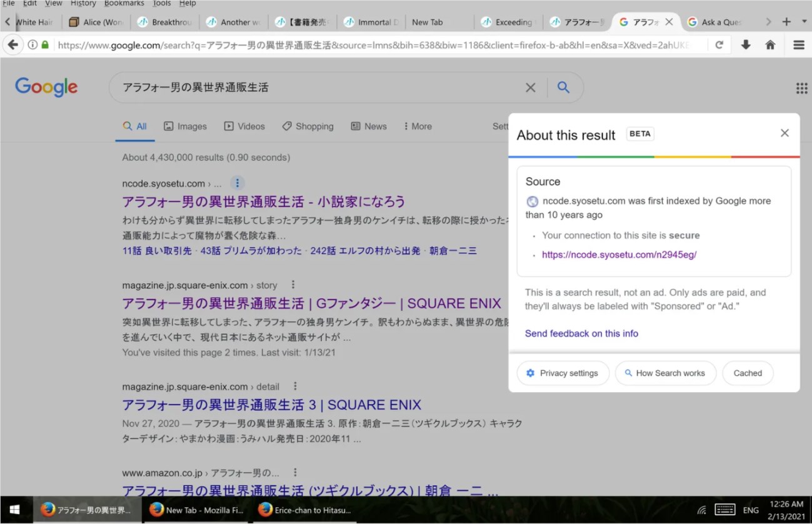Click Send feedback on this info

pyautogui.click(x=581, y=334)
